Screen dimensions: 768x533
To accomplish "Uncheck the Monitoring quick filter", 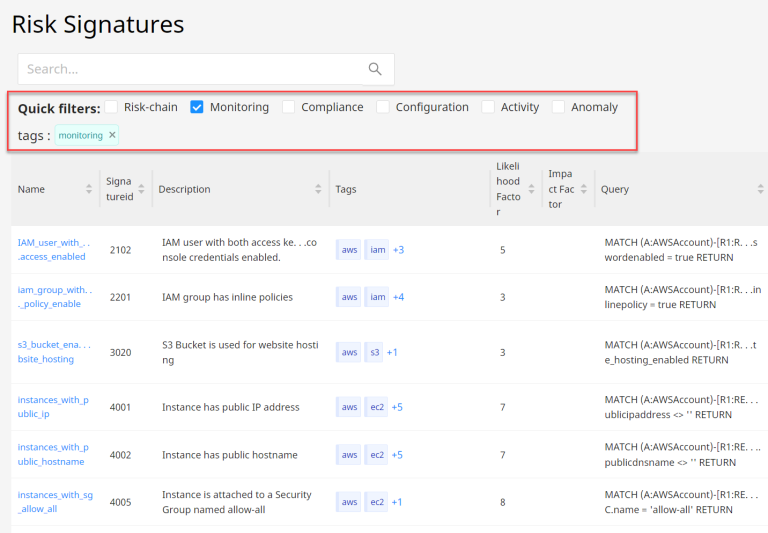I will [x=197, y=107].
